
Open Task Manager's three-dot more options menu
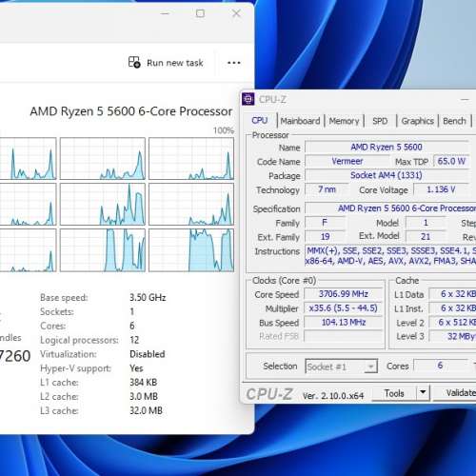(234, 63)
